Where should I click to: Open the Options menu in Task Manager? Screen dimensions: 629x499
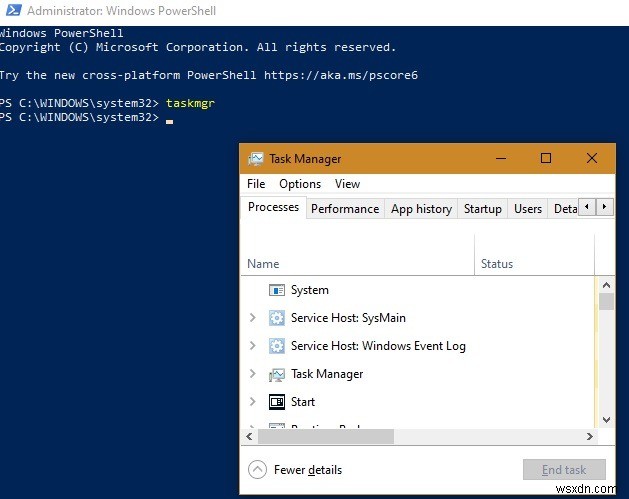click(x=300, y=184)
